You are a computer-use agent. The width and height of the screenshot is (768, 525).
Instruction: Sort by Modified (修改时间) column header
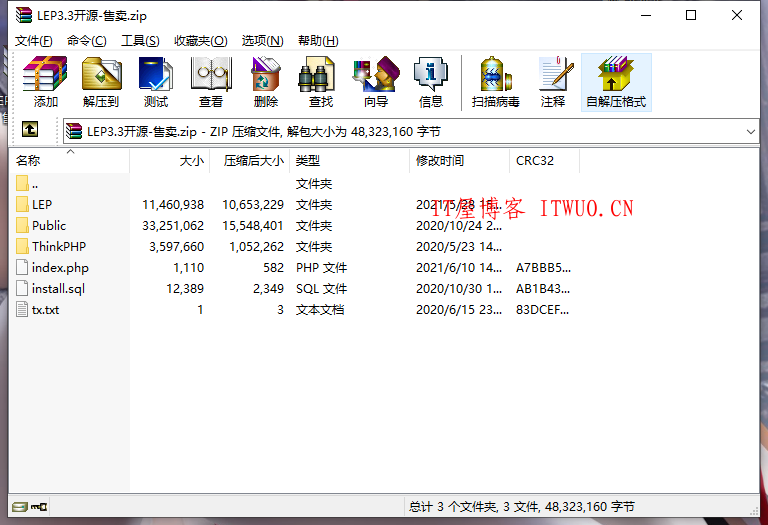[460, 161]
